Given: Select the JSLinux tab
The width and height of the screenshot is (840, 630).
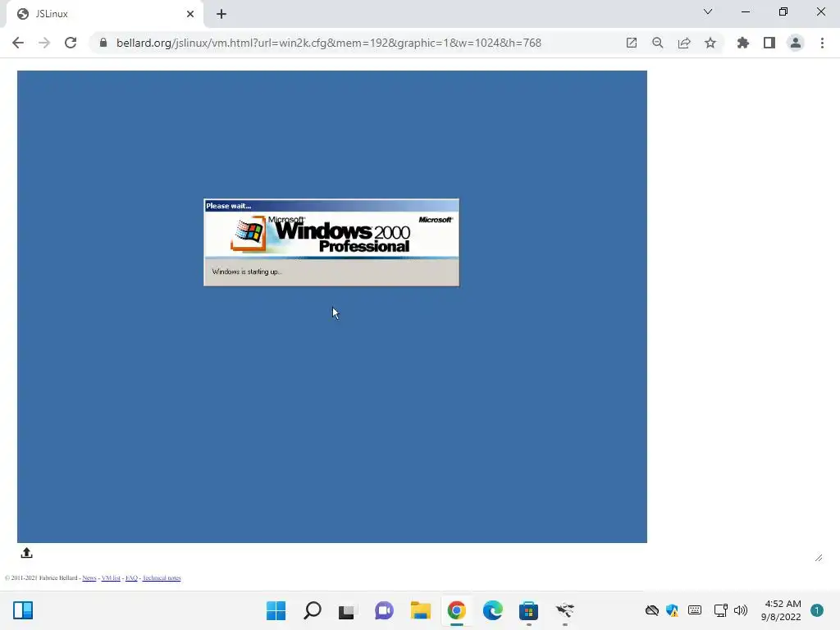Looking at the screenshot, I should pos(104,14).
